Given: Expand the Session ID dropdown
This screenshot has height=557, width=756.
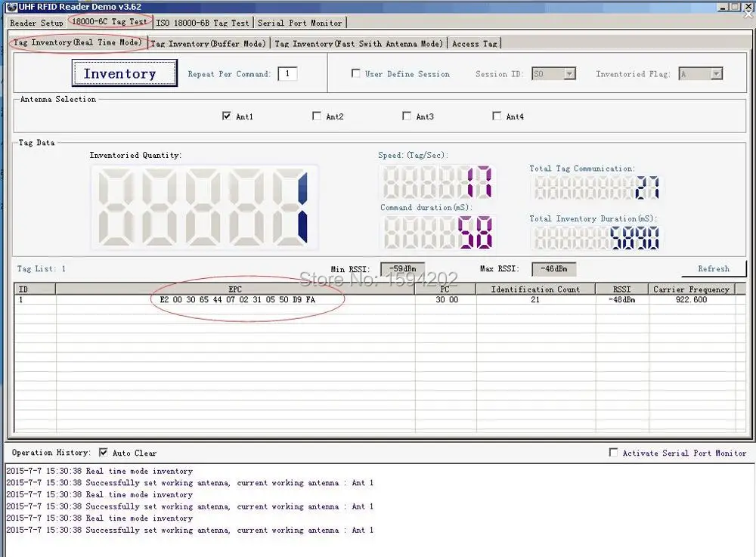Looking at the screenshot, I should 569,74.
